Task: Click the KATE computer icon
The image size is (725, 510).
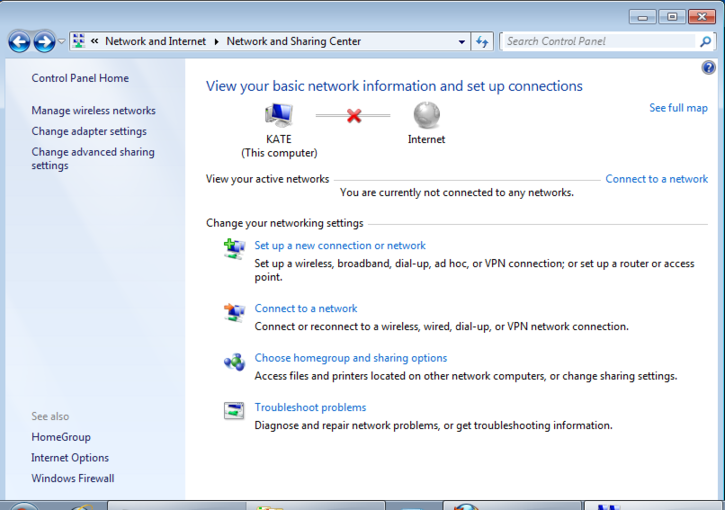Action: 279,115
